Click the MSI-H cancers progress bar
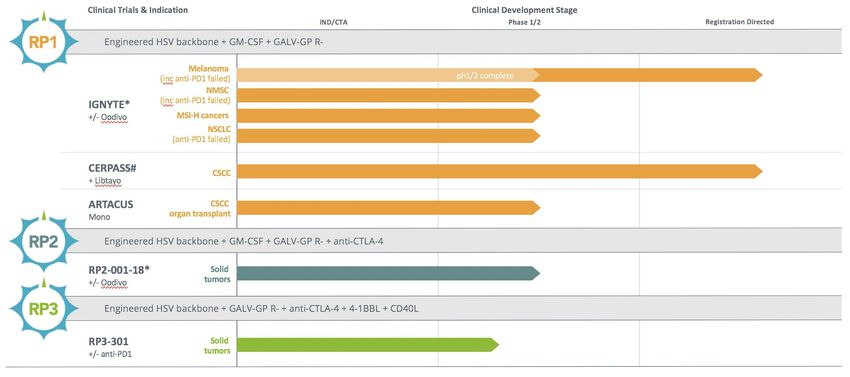The width and height of the screenshot is (850, 377). 389,116
